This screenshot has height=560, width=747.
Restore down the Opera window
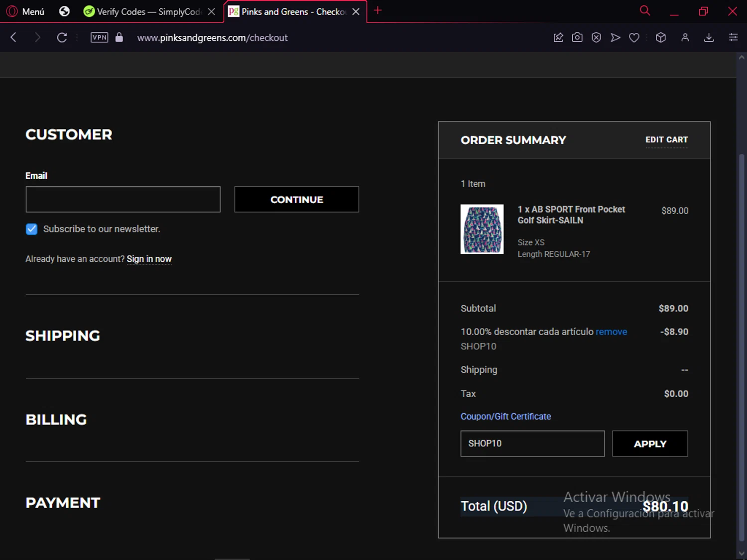[x=703, y=11]
